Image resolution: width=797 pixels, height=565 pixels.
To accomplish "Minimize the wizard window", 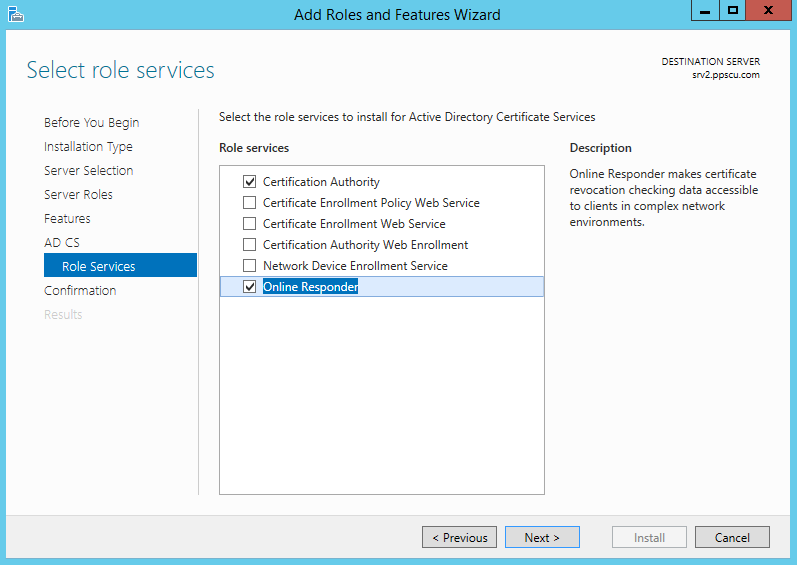I will tap(705, 11).
